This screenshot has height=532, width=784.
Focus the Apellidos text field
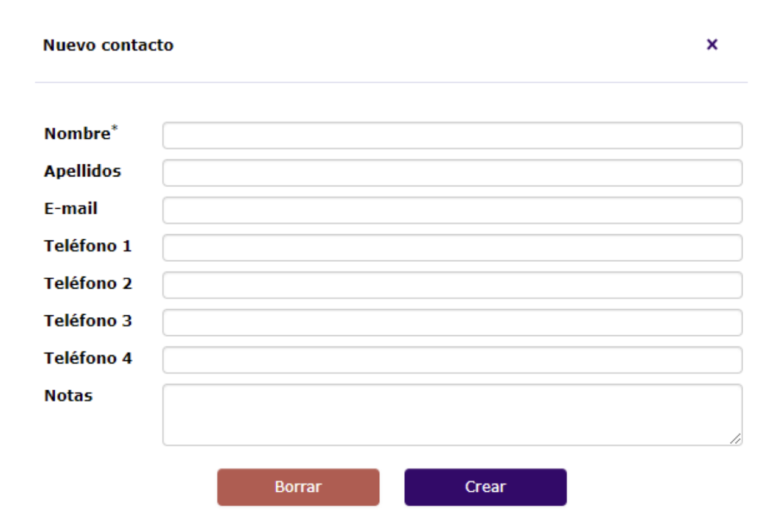point(452,173)
